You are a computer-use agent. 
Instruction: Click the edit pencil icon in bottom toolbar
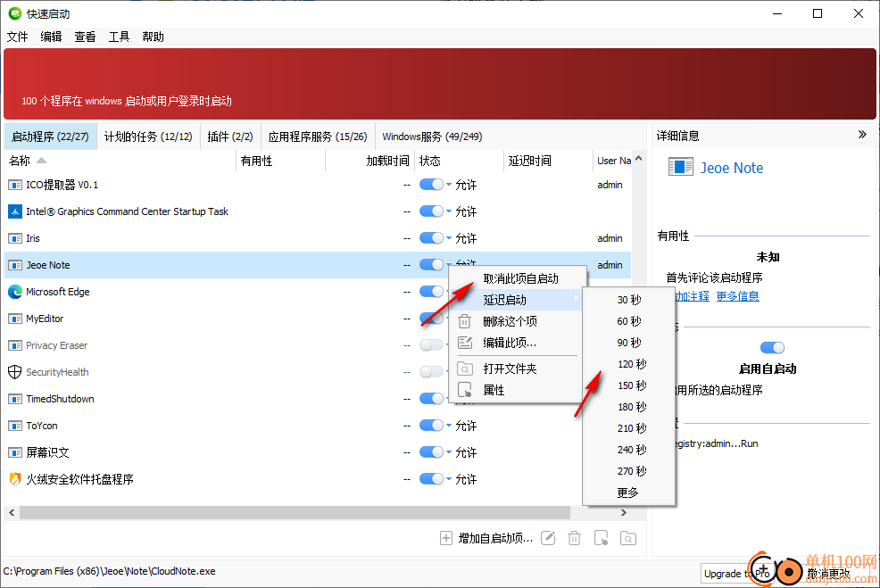(548, 539)
